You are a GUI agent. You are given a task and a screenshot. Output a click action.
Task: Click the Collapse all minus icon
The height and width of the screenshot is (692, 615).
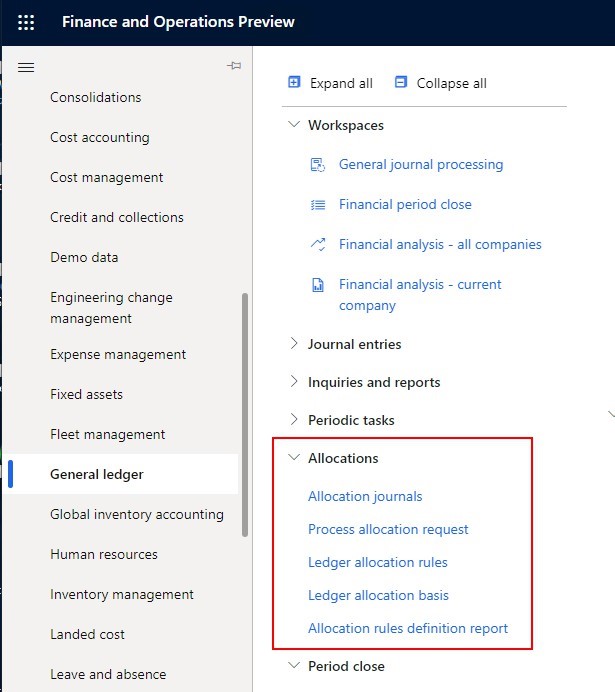tap(401, 83)
